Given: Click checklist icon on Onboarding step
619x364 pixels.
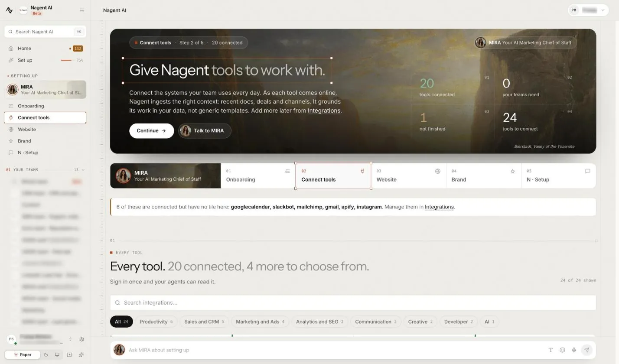Looking at the screenshot, I should pyautogui.click(x=287, y=171).
